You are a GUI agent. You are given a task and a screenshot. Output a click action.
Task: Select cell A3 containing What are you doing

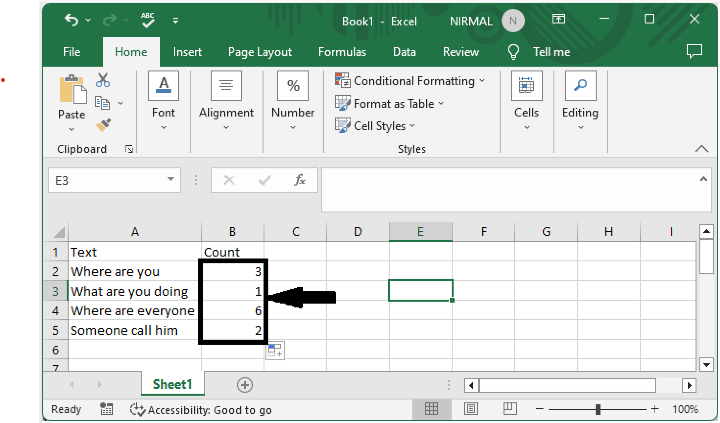[x=133, y=291]
